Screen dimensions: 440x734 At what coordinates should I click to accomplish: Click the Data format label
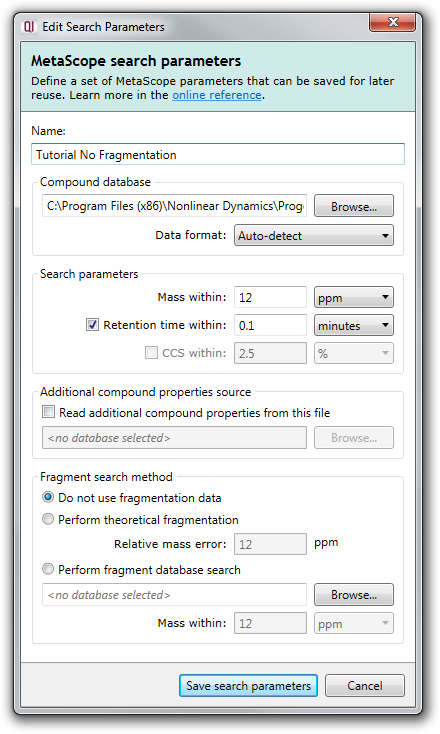(x=191, y=235)
